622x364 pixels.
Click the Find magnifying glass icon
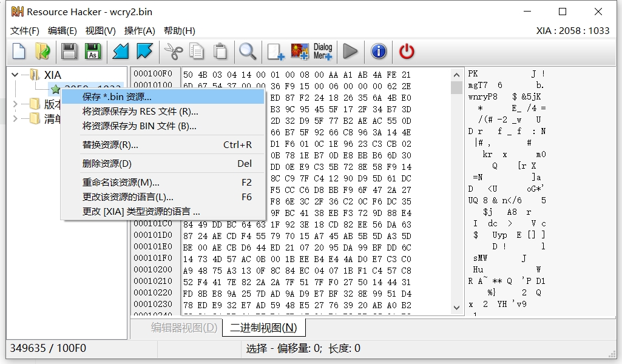coord(248,52)
